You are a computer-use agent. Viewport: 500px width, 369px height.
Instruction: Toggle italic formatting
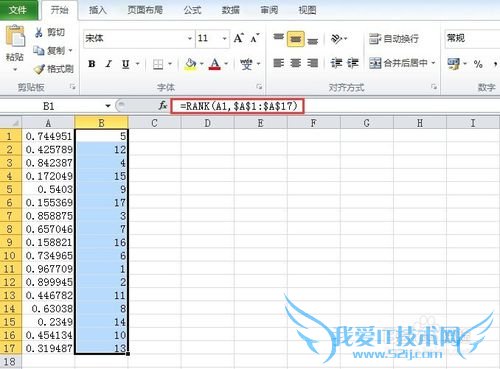[x=109, y=64]
